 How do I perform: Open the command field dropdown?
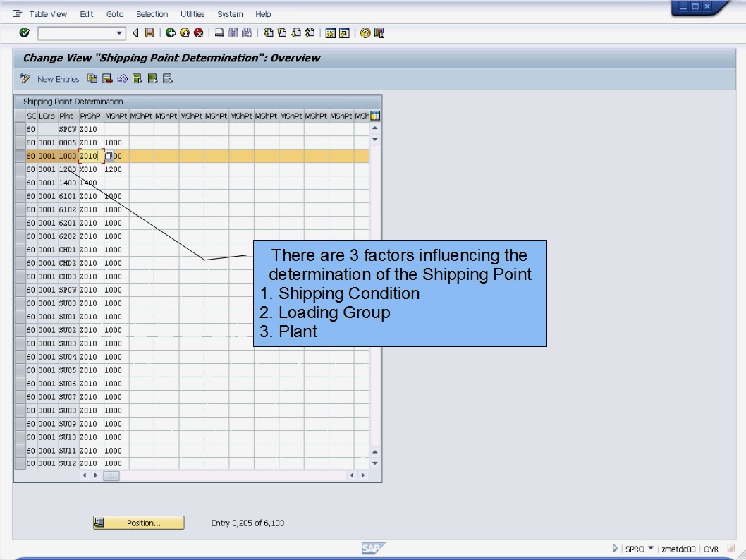point(119,33)
